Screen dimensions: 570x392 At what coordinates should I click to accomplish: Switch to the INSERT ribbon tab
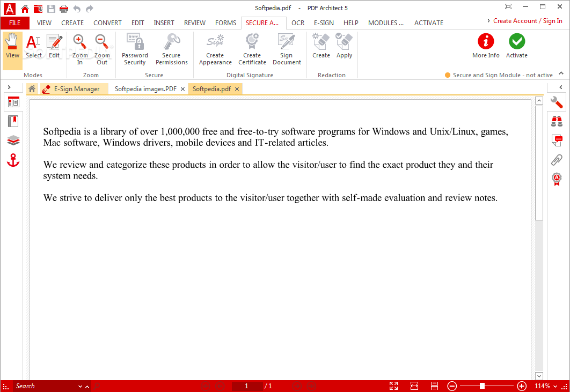(x=164, y=23)
